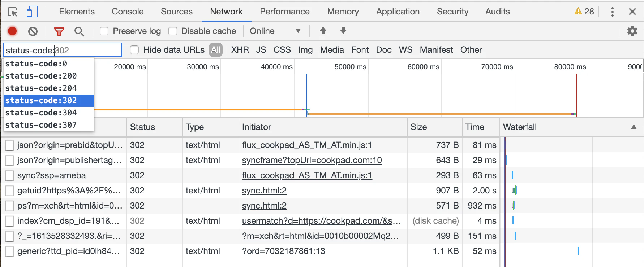Viewport: 644px width, 267px height.
Task: Select the sync?ssp=ameba request row
Action: click(x=249, y=175)
